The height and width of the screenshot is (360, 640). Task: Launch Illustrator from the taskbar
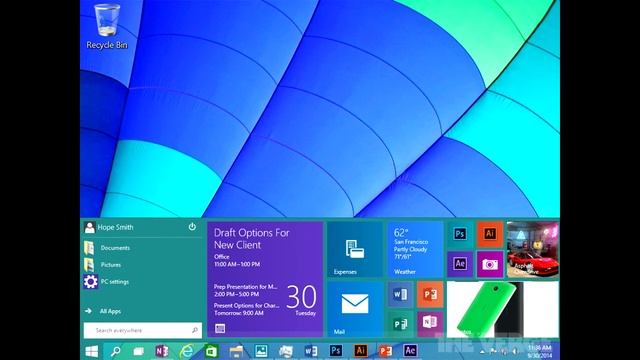[x=360, y=351]
